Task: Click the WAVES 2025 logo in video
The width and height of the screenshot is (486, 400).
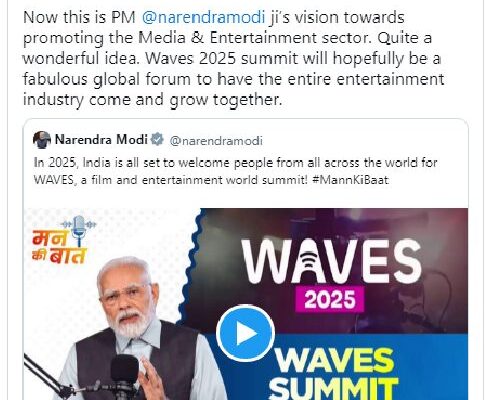Action: point(332,275)
